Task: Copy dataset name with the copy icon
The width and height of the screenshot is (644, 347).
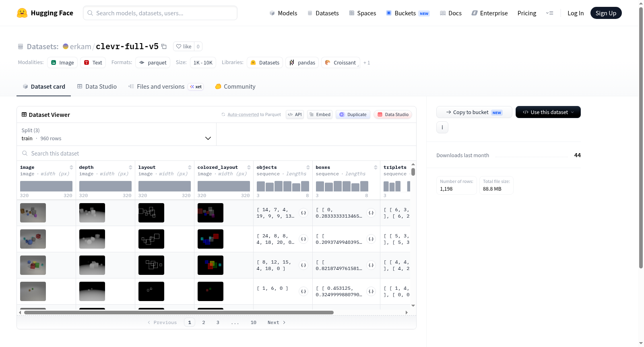Action: [x=164, y=46]
